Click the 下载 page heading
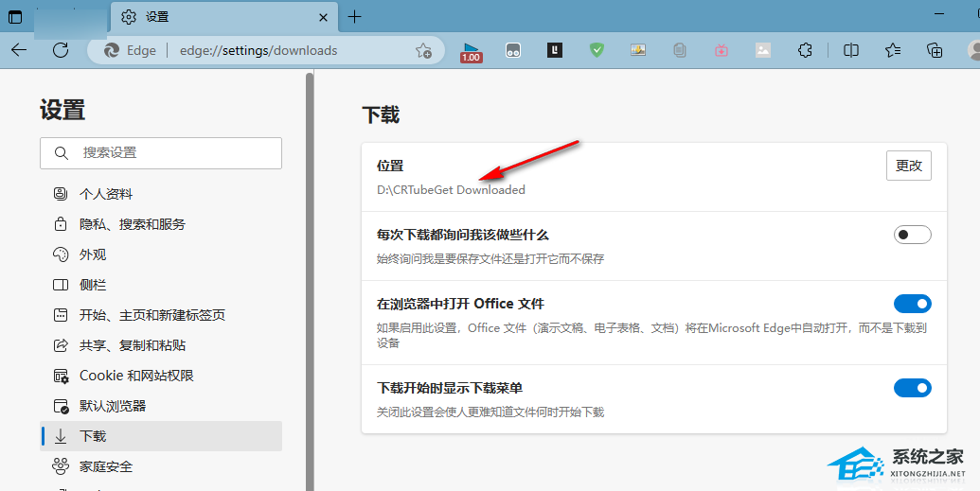The height and width of the screenshot is (491, 980). (x=381, y=114)
